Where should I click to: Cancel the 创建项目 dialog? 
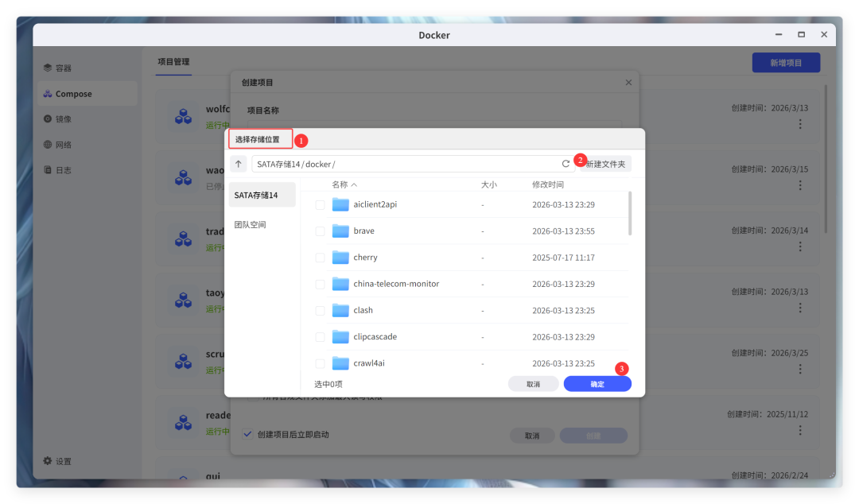532,436
